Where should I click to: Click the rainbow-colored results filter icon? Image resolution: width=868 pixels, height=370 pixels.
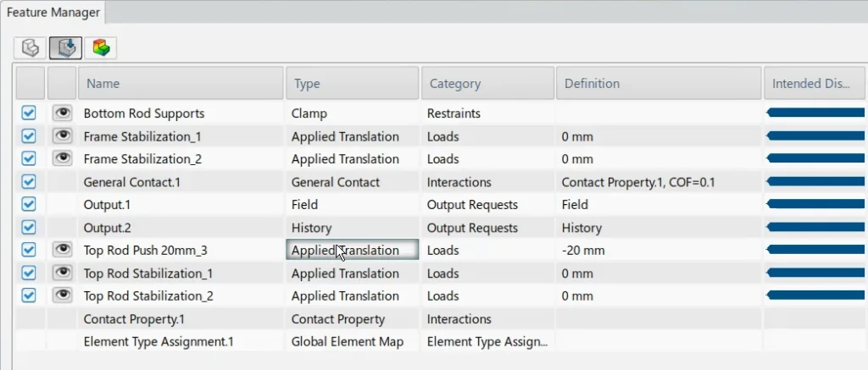point(101,48)
